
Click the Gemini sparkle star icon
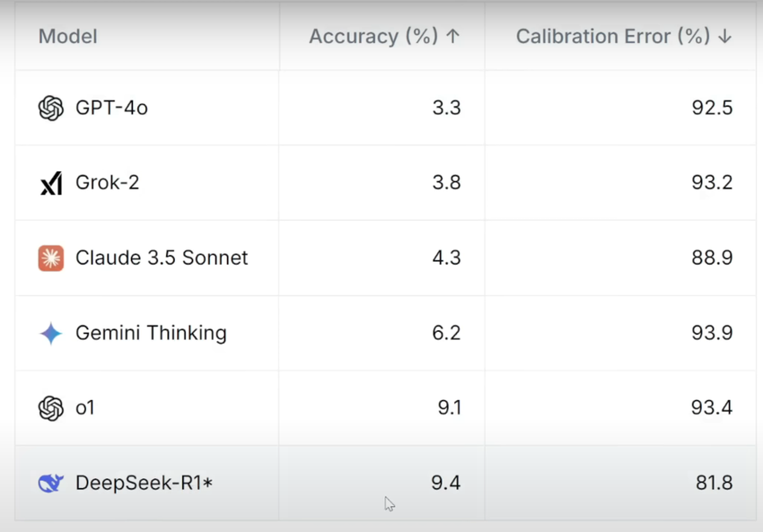pyautogui.click(x=51, y=334)
